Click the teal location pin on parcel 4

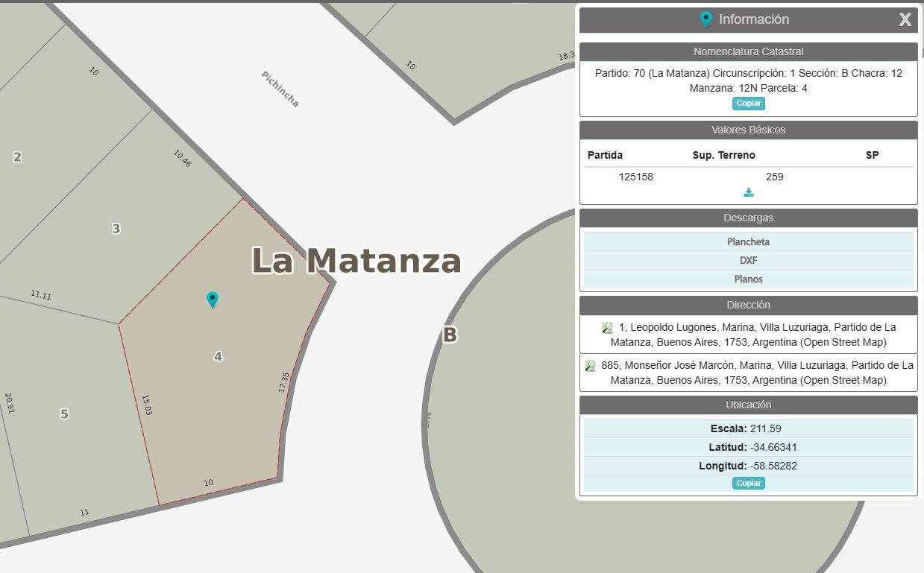pyautogui.click(x=213, y=300)
